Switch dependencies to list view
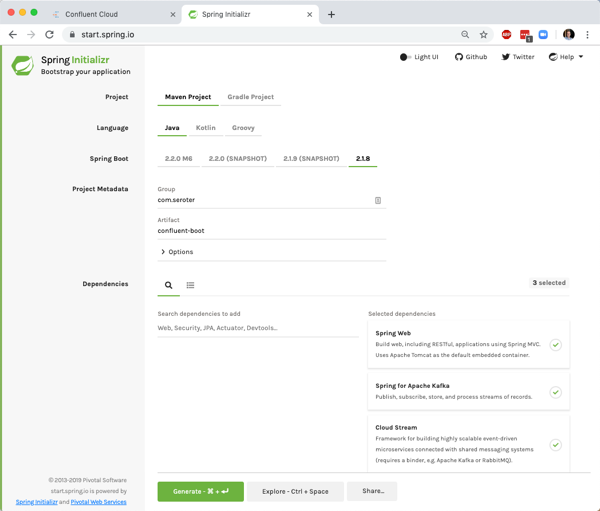600x511 pixels. pyautogui.click(x=190, y=285)
